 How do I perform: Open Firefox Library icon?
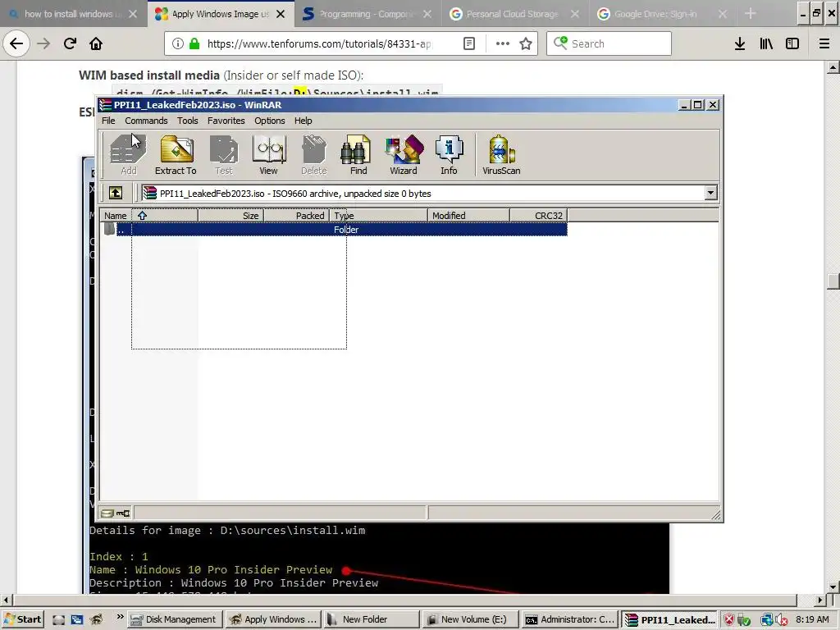pos(766,43)
